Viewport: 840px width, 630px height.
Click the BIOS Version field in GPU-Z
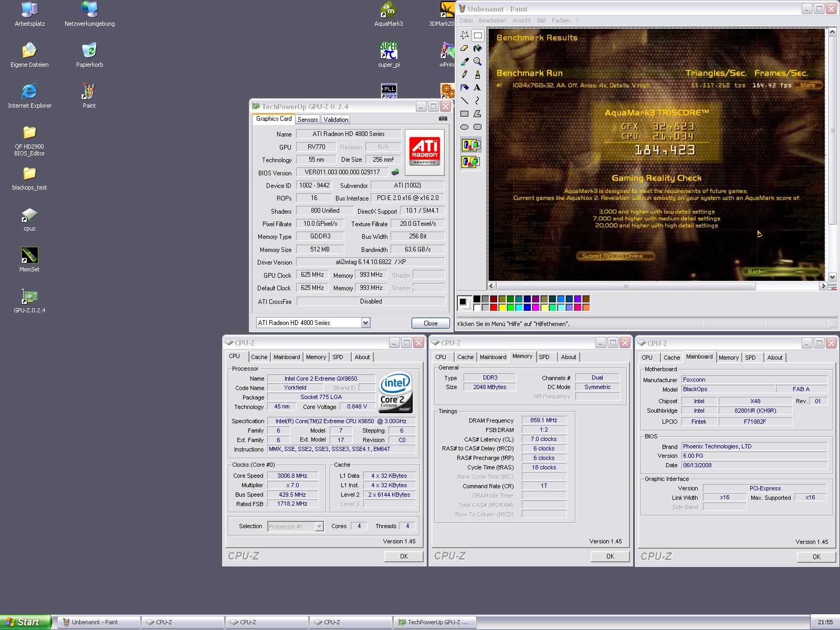(x=342, y=172)
